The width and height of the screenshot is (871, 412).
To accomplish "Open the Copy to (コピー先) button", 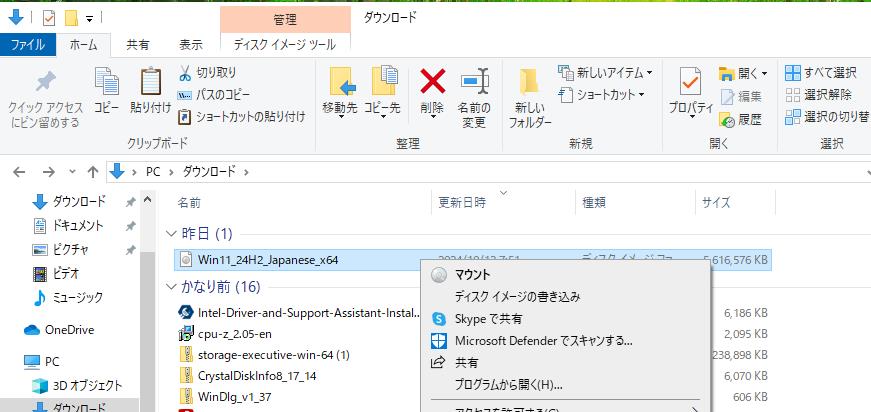I will 382,93.
